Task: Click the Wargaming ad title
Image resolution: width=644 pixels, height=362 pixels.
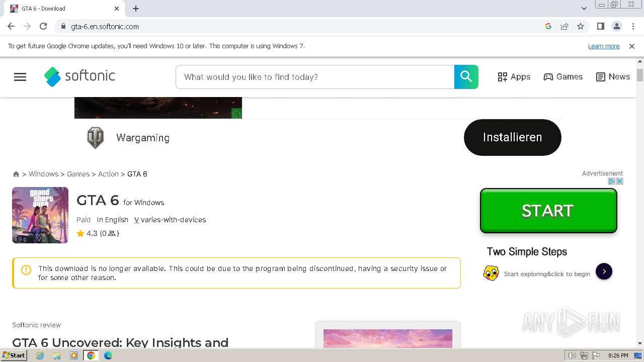Action: pos(143,138)
